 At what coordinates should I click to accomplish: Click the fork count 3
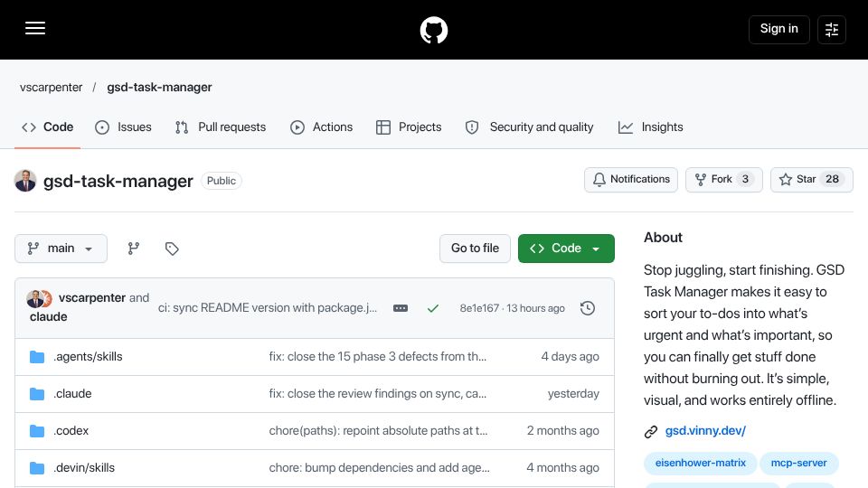coord(745,179)
